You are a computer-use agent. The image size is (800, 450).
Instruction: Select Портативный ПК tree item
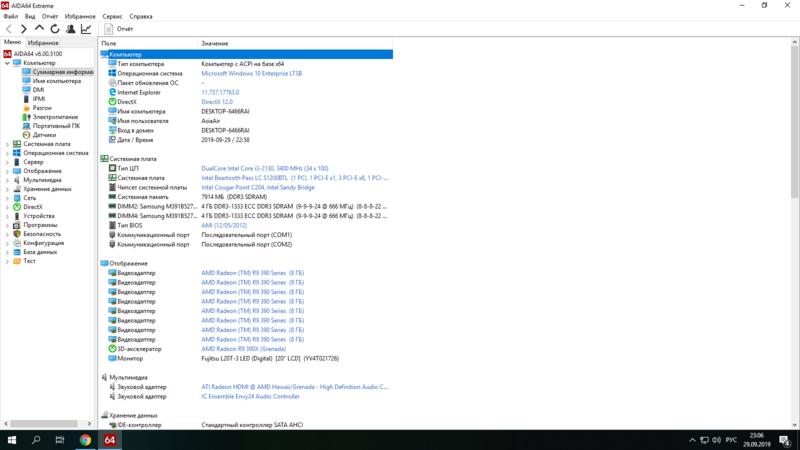pyautogui.click(x=56, y=126)
